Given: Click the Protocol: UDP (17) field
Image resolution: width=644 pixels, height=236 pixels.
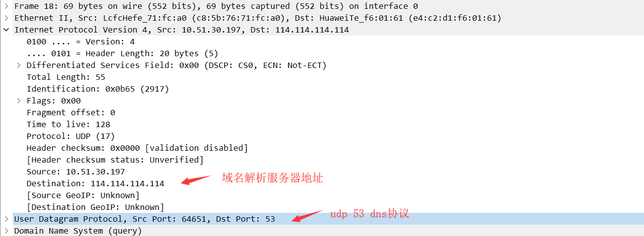Looking at the screenshot, I should 70,136.
